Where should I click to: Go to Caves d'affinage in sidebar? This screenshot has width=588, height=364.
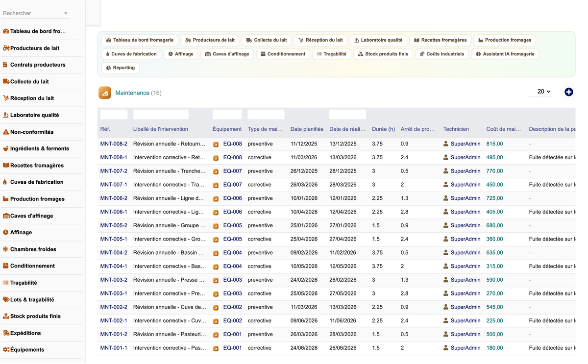tap(31, 216)
